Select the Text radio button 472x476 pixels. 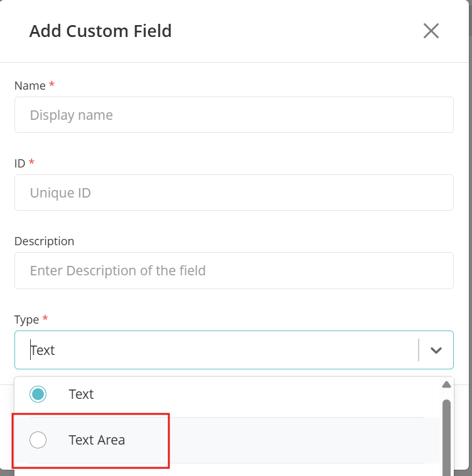[x=38, y=394]
